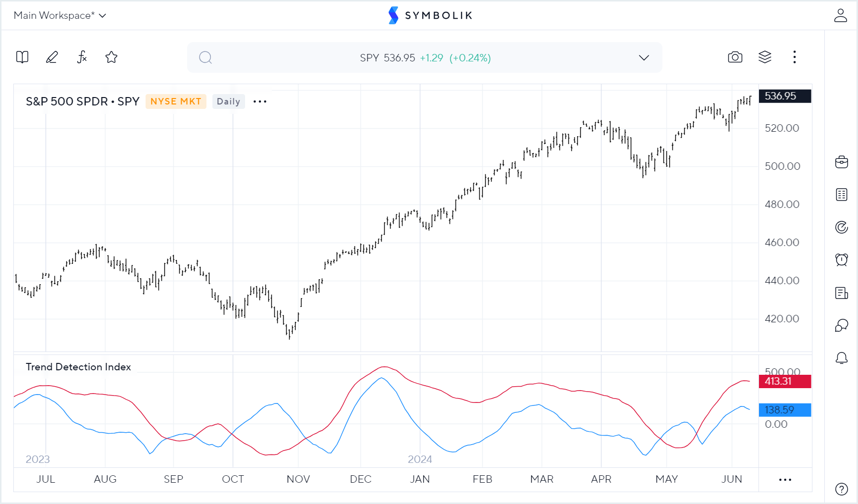Select the pencil drawing tool
Image resolution: width=858 pixels, height=504 pixels.
click(x=52, y=57)
